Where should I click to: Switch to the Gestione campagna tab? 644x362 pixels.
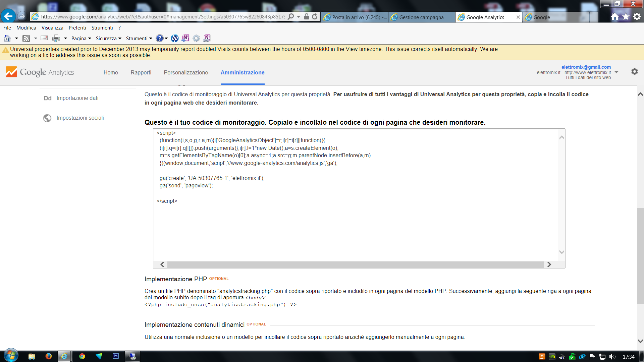pyautogui.click(x=422, y=17)
